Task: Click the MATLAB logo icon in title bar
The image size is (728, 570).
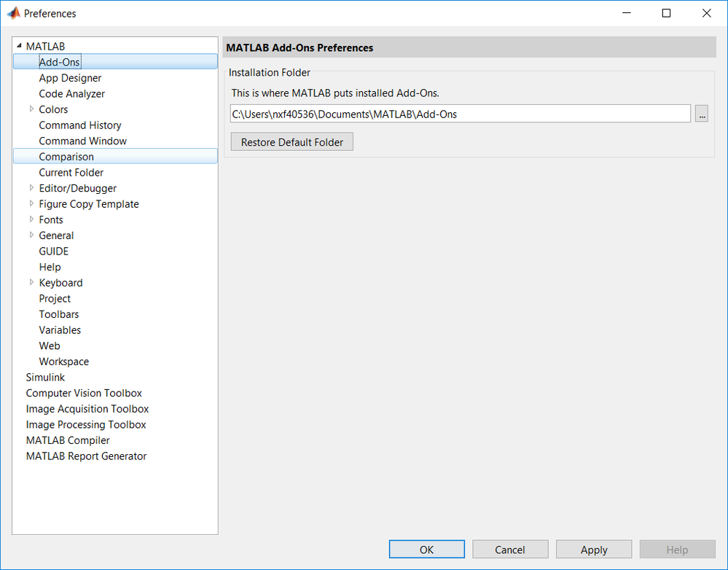Action: [13, 13]
